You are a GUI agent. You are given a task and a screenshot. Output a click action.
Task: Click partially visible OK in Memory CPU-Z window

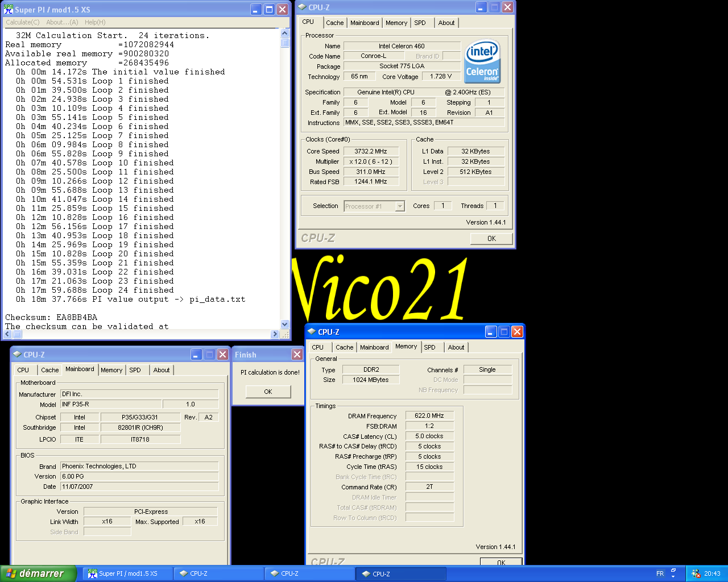(x=501, y=562)
